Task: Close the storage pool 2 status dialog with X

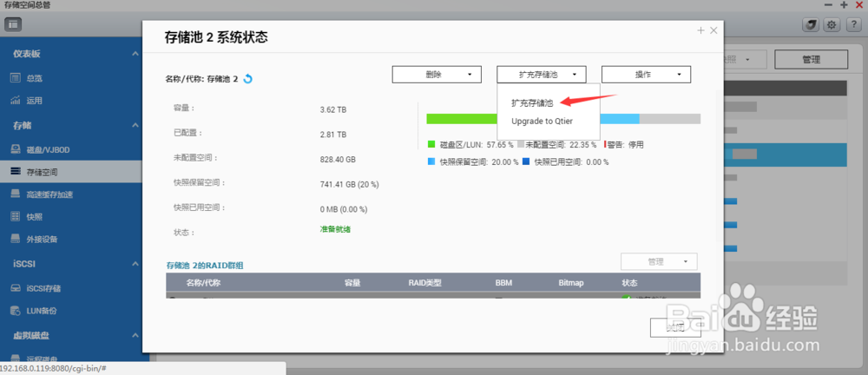Action: click(713, 30)
